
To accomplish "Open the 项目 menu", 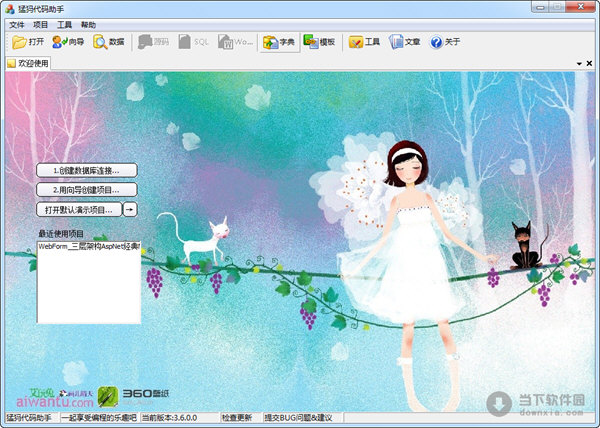I will tap(41, 25).
